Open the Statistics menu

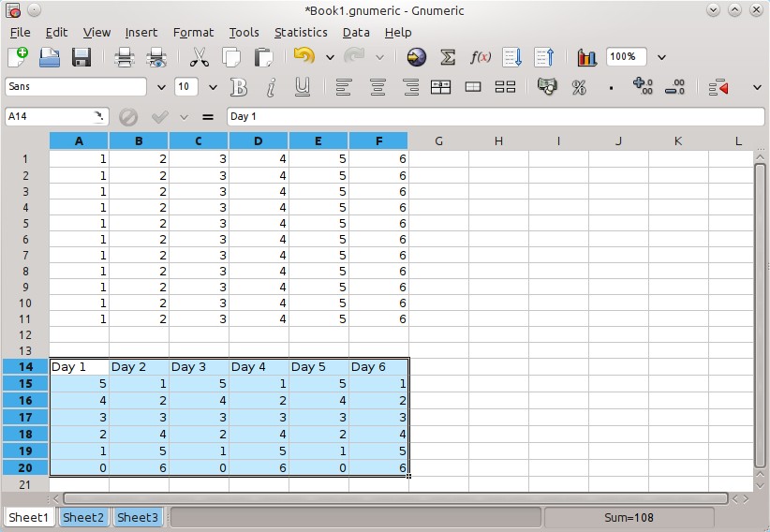pos(301,33)
